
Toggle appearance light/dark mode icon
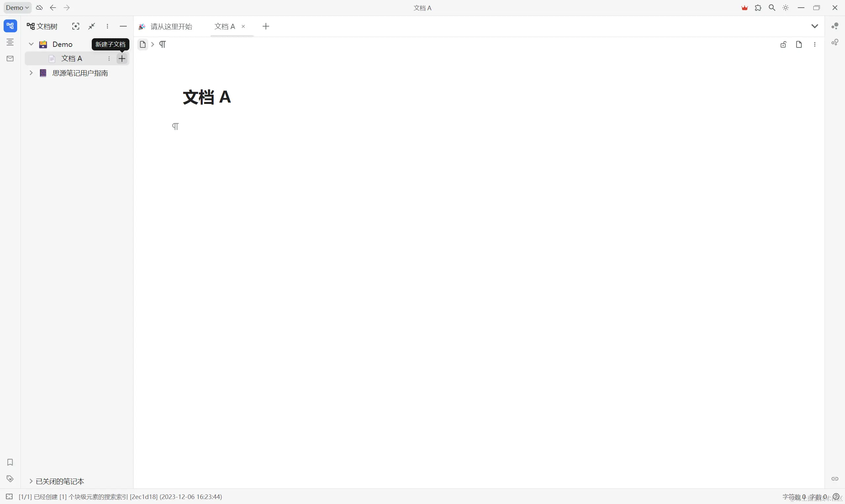pyautogui.click(x=786, y=8)
